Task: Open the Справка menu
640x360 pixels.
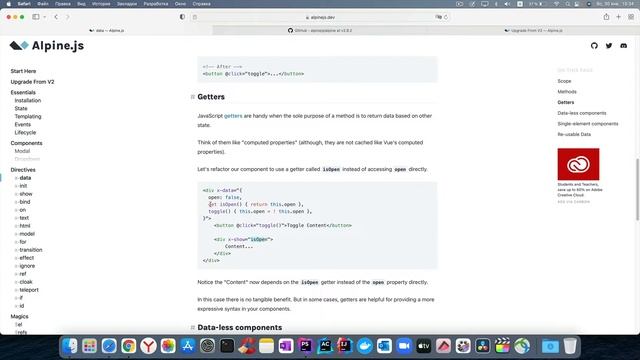Action: (x=201, y=4)
